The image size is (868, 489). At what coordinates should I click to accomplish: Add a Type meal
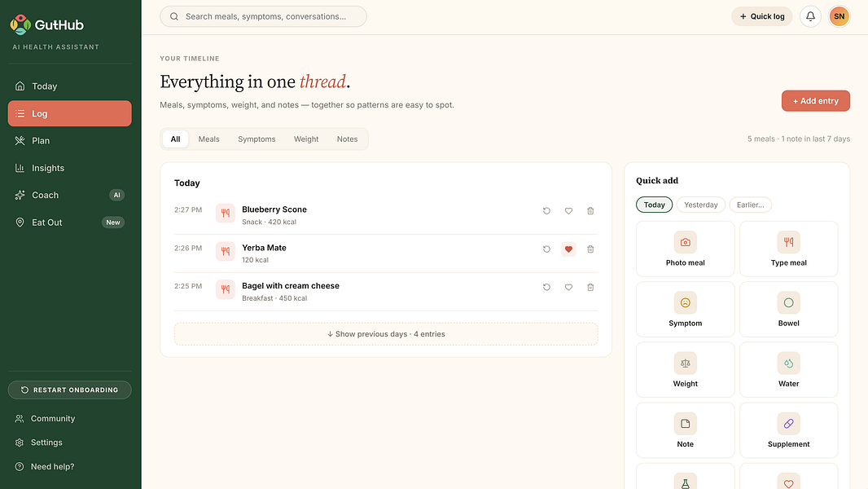pos(789,249)
